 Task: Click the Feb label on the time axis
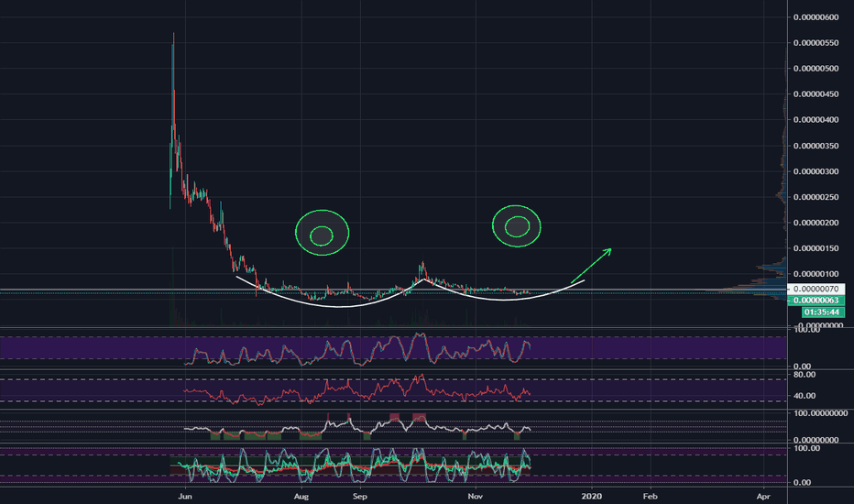click(x=650, y=497)
